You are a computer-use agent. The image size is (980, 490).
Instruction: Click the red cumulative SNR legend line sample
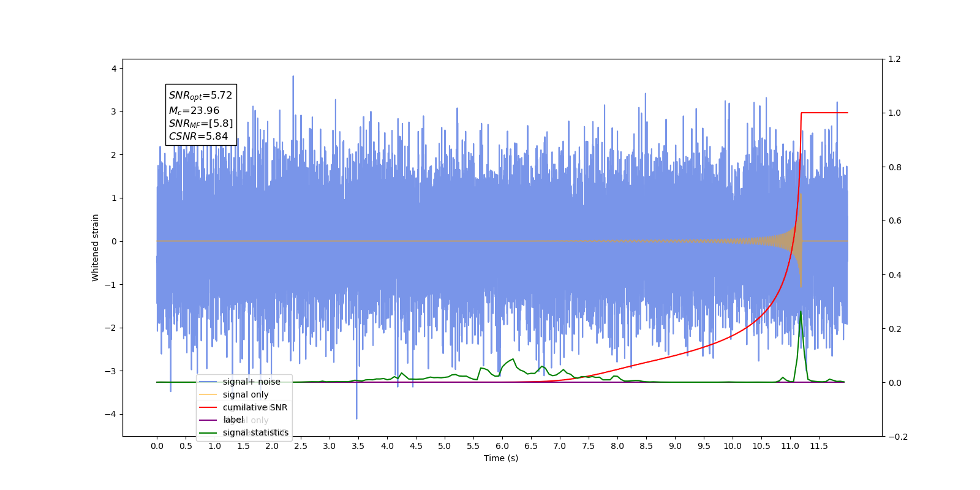(x=208, y=407)
